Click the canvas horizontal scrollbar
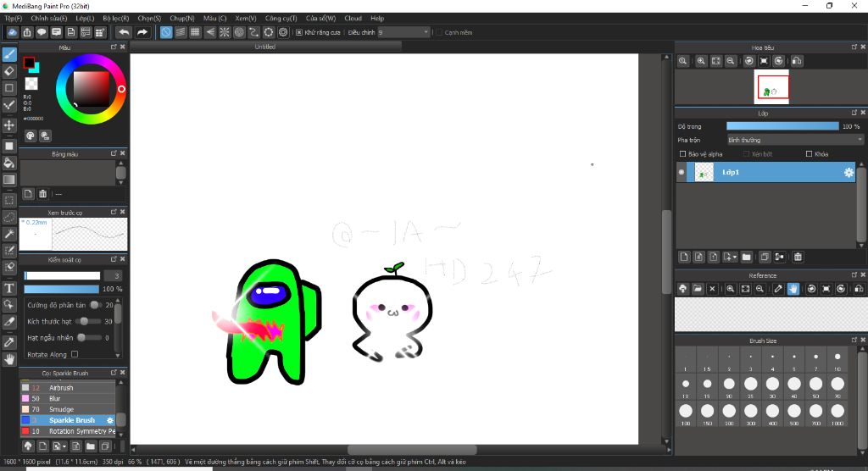The image size is (868, 471). [x=413, y=450]
